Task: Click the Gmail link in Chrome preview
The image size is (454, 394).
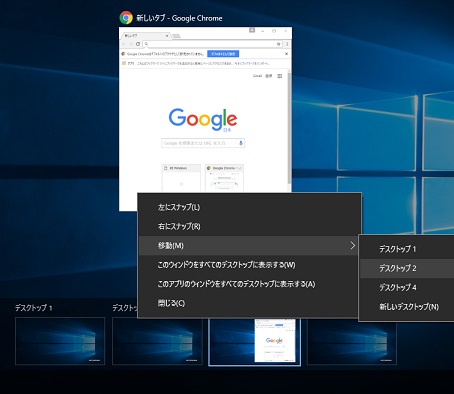Action: [257, 76]
